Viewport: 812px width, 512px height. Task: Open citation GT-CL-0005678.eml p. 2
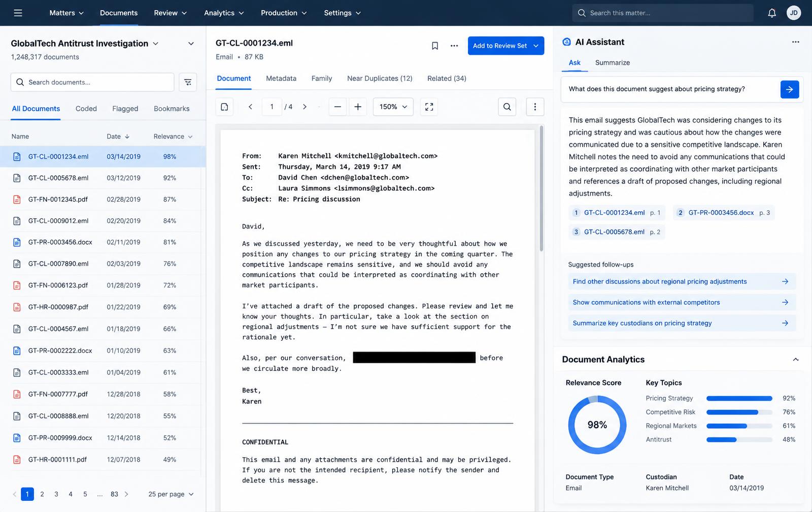617,232
